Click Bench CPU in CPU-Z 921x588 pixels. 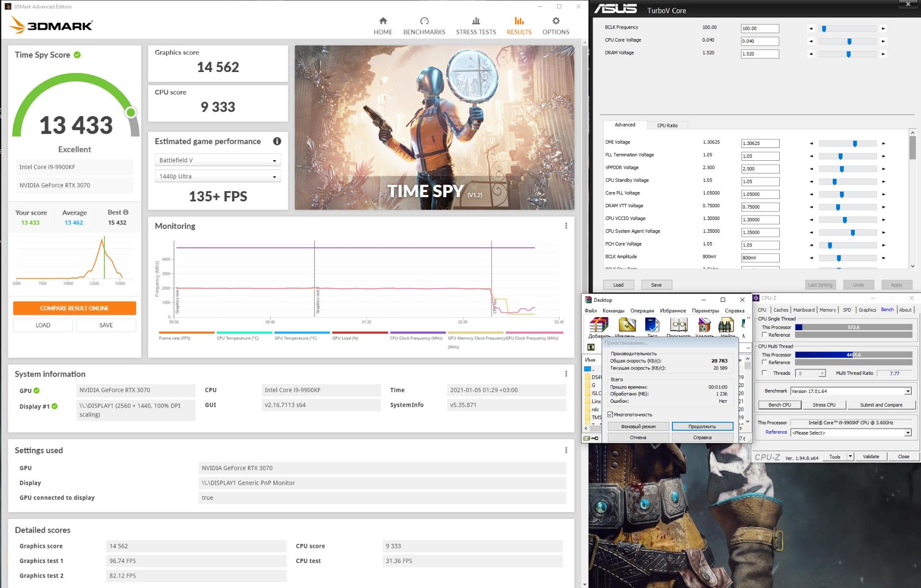tap(780, 405)
